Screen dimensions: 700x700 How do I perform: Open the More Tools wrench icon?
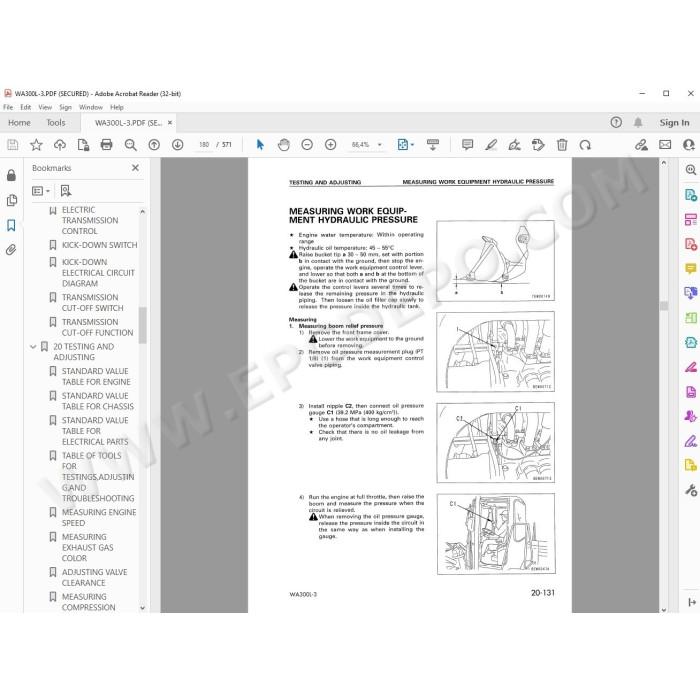[691, 490]
